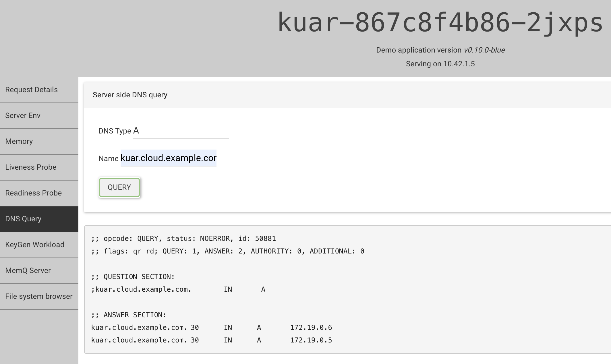Screen dimensions: 611x364
Task: Click the highlighted kuar.cloud.example.com text
Action: click(x=168, y=158)
